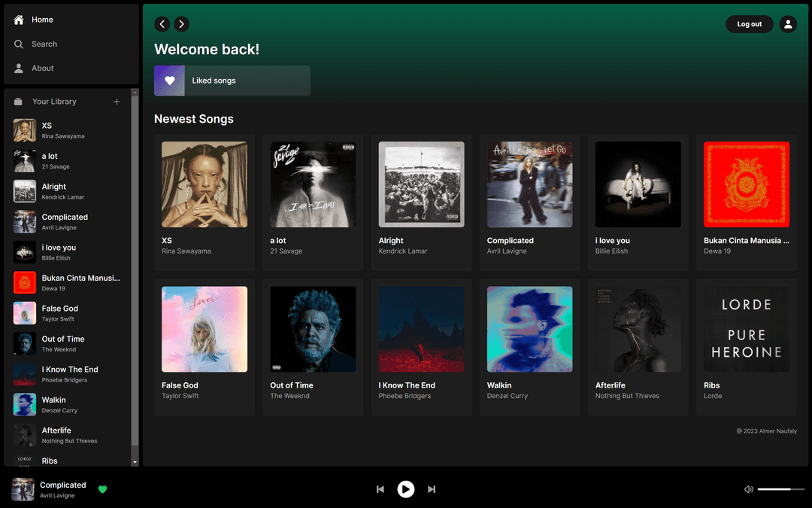Click the Log out button
The width and height of the screenshot is (812, 508).
(749, 23)
